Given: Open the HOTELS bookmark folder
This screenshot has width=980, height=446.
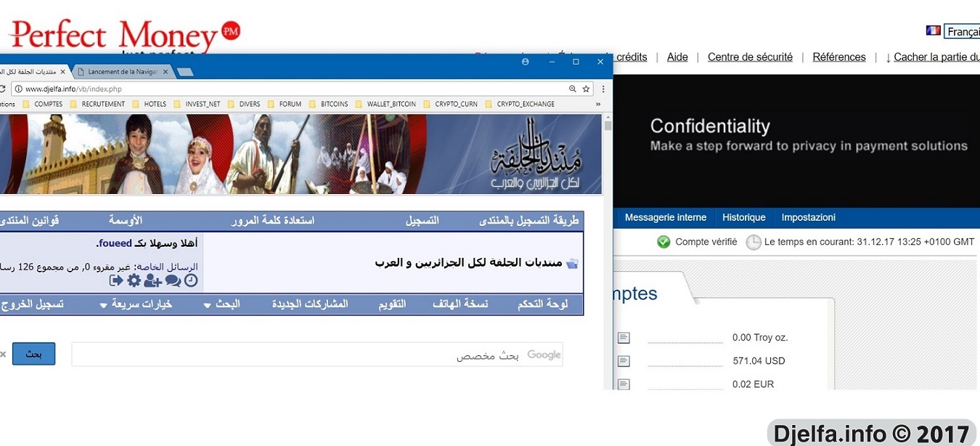Looking at the screenshot, I should pos(150,104).
